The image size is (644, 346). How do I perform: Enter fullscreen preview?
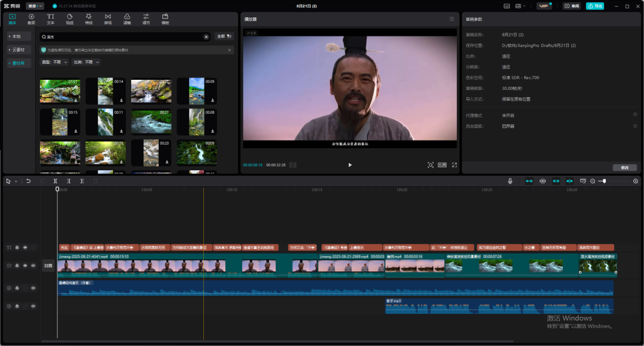coord(454,165)
